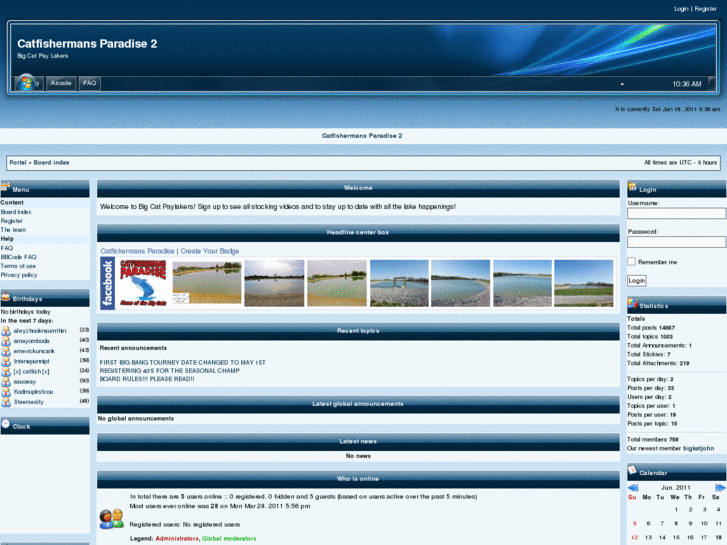727x545 pixels.
Task: Focus the Password input field
Action: point(676,242)
